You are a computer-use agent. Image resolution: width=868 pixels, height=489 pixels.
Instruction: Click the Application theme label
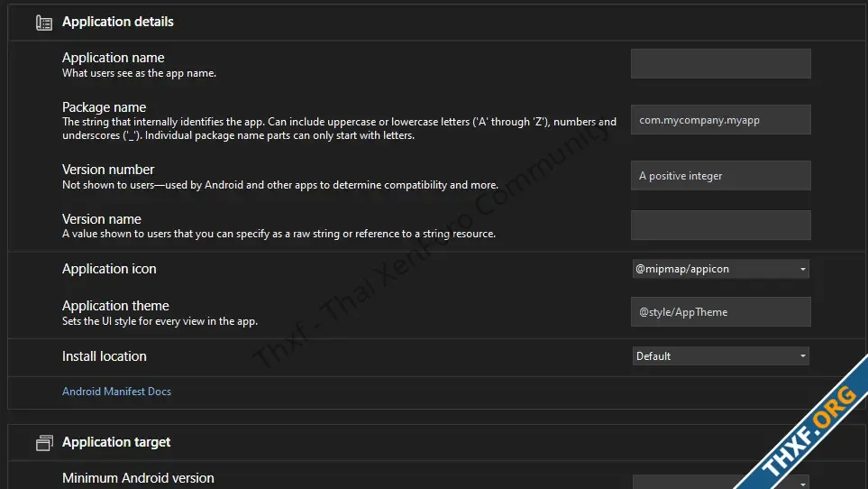pyautogui.click(x=115, y=306)
